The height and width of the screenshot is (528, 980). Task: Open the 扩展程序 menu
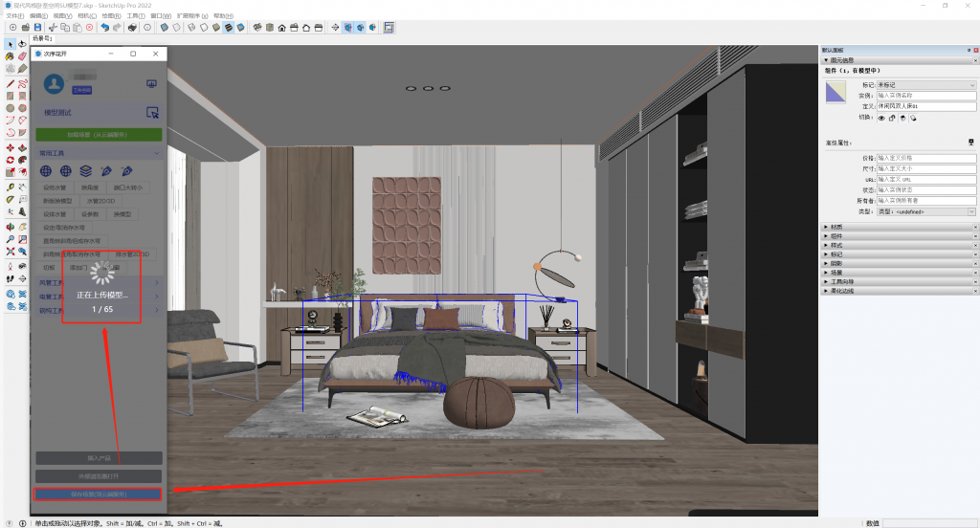coord(191,15)
